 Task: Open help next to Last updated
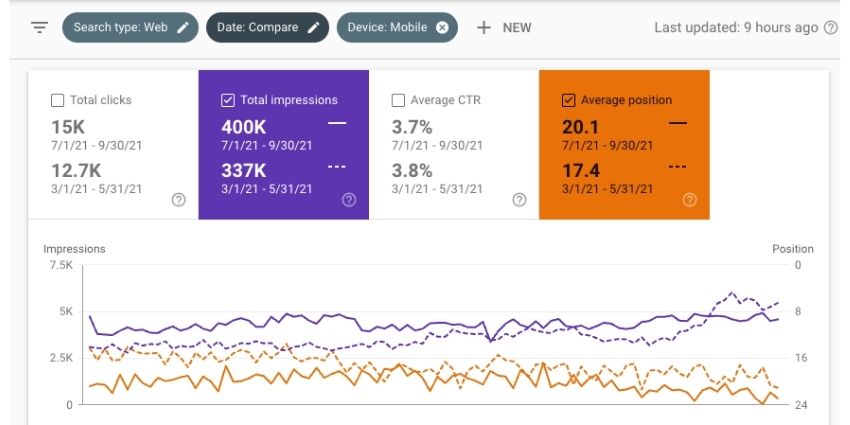[x=830, y=28]
